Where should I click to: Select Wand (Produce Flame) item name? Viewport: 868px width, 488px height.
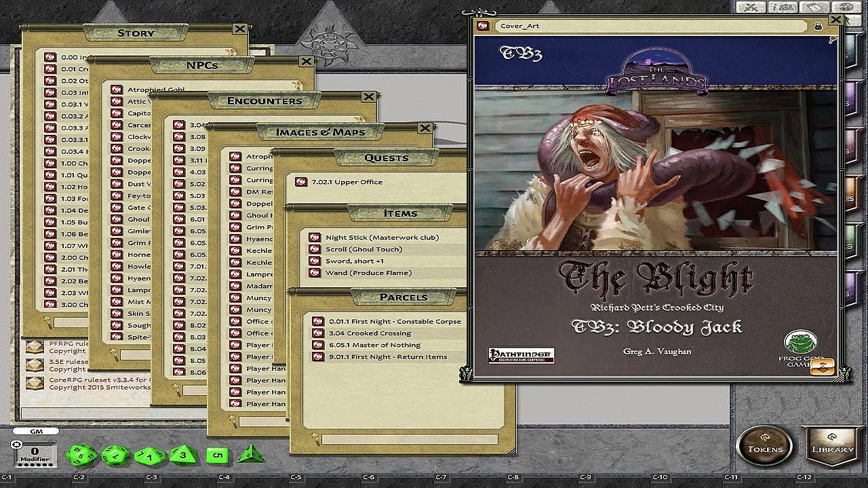[x=368, y=272]
